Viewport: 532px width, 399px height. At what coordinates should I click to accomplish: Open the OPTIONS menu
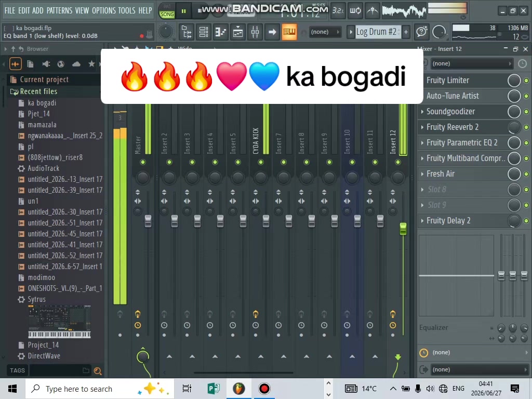[x=104, y=10]
